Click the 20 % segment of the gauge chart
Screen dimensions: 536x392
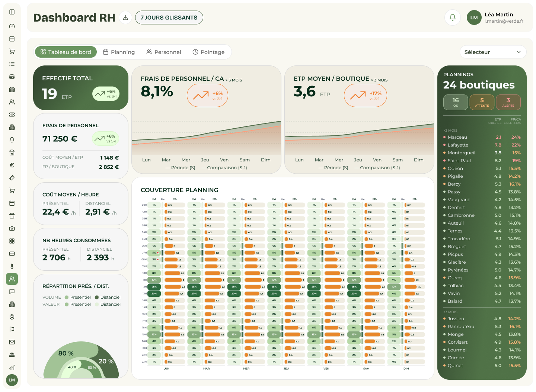(x=106, y=361)
